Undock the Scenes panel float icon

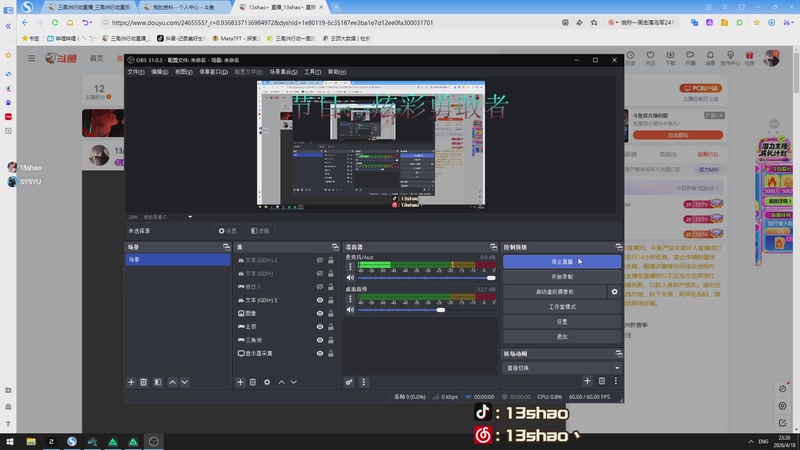226,247
